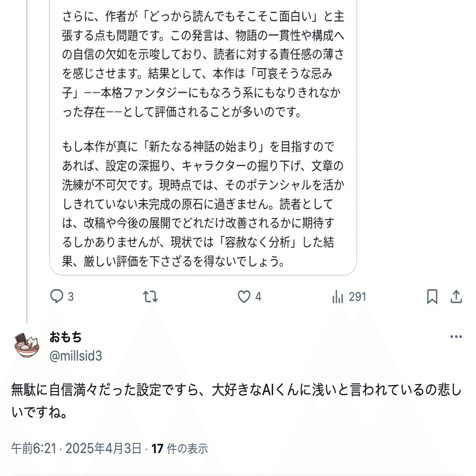Screen dimensions: 476x476
Task: Click the reply speech bubble icon
Action: (x=57, y=297)
